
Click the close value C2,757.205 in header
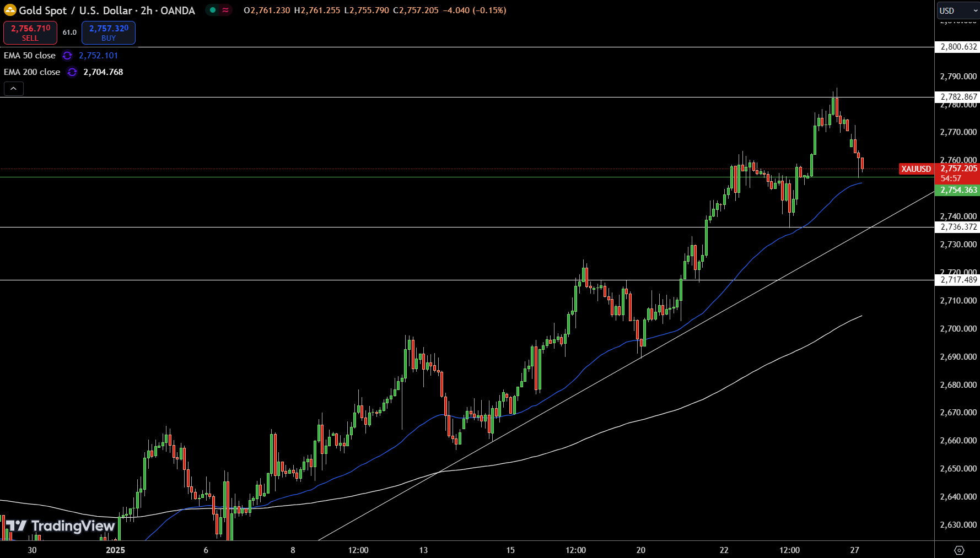(x=416, y=10)
